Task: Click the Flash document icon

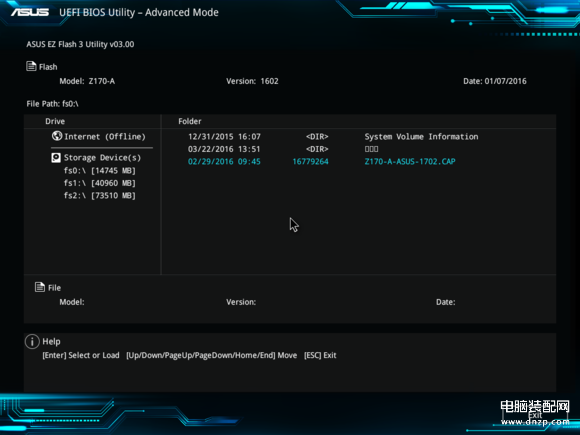Action: (x=31, y=66)
